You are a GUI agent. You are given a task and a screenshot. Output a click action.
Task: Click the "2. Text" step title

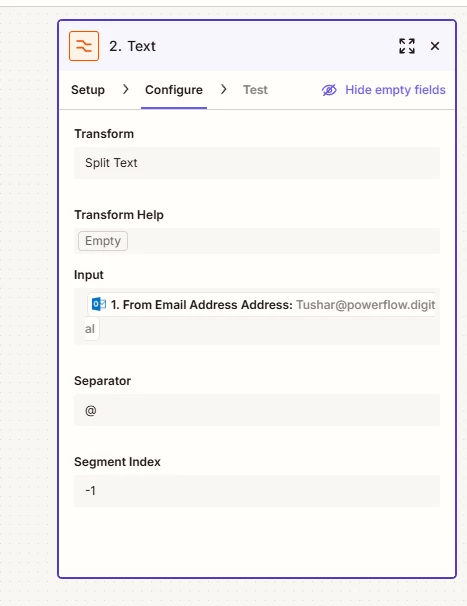(132, 46)
